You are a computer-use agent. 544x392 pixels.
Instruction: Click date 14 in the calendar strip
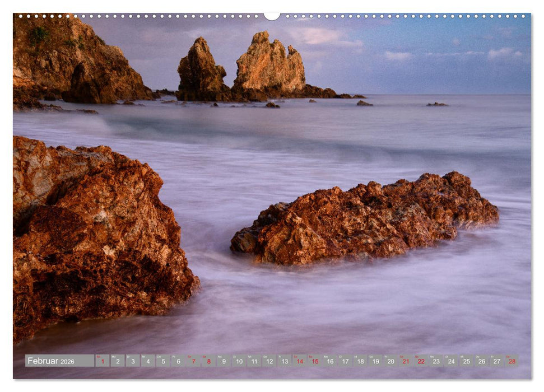299,361
